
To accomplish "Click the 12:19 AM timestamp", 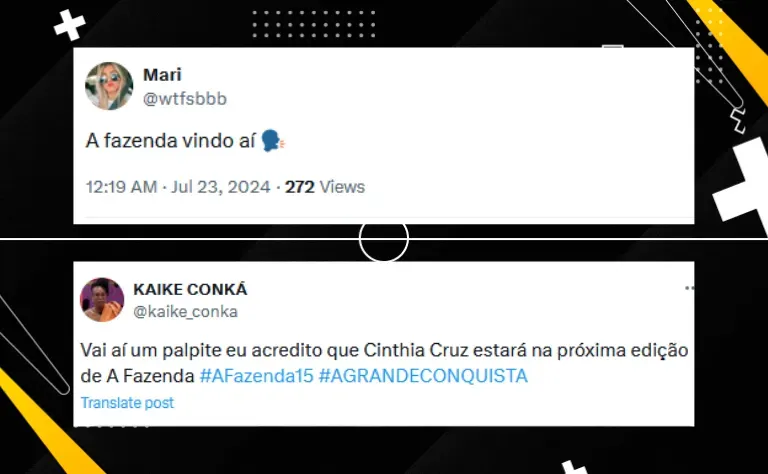I will (x=121, y=187).
